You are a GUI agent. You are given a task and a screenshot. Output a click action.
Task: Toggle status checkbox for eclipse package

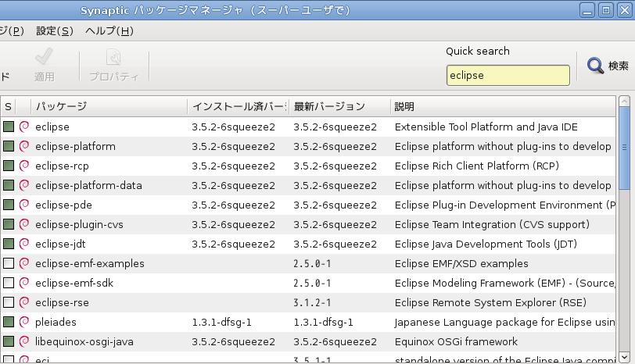(x=9, y=127)
